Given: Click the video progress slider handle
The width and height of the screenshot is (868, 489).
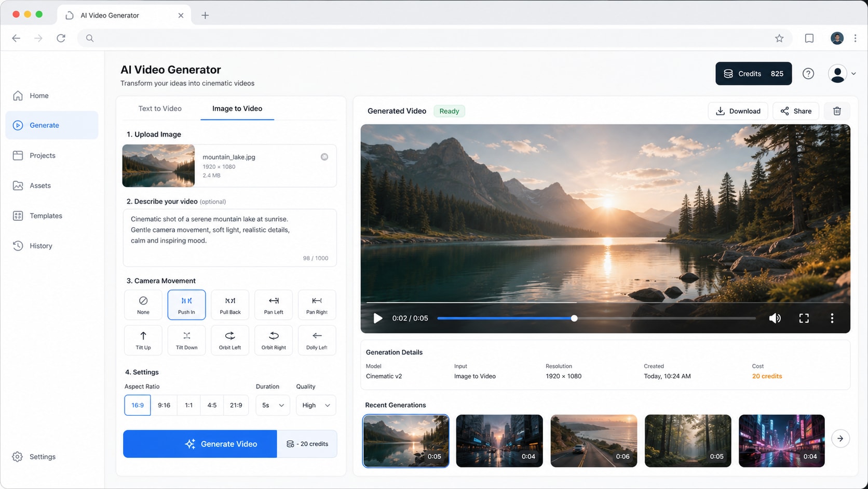Looking at the screenshot, I should (x=574, y=318).
